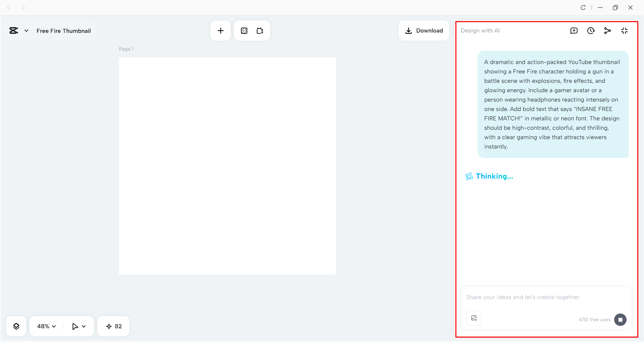Click the 82 credits button
Screen dimensions: 644x342
[113, 326]
